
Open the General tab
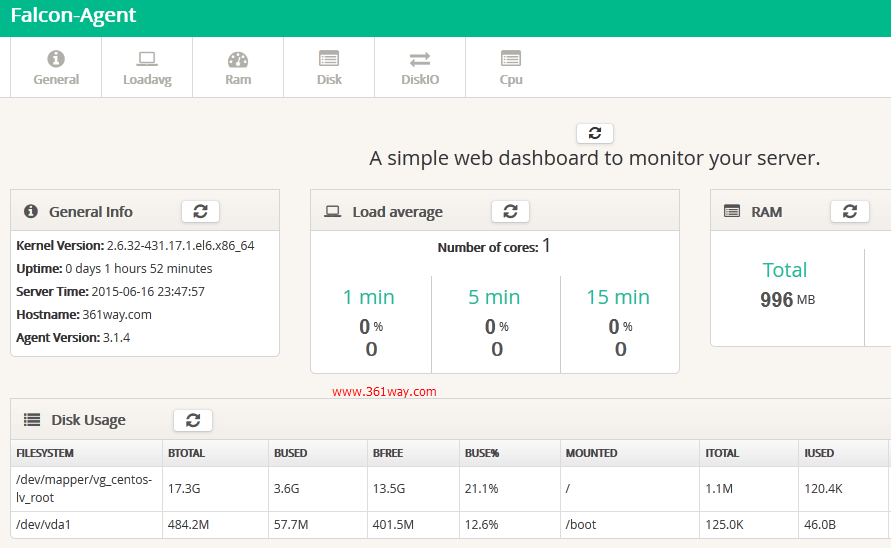click(x=56, y=68)
